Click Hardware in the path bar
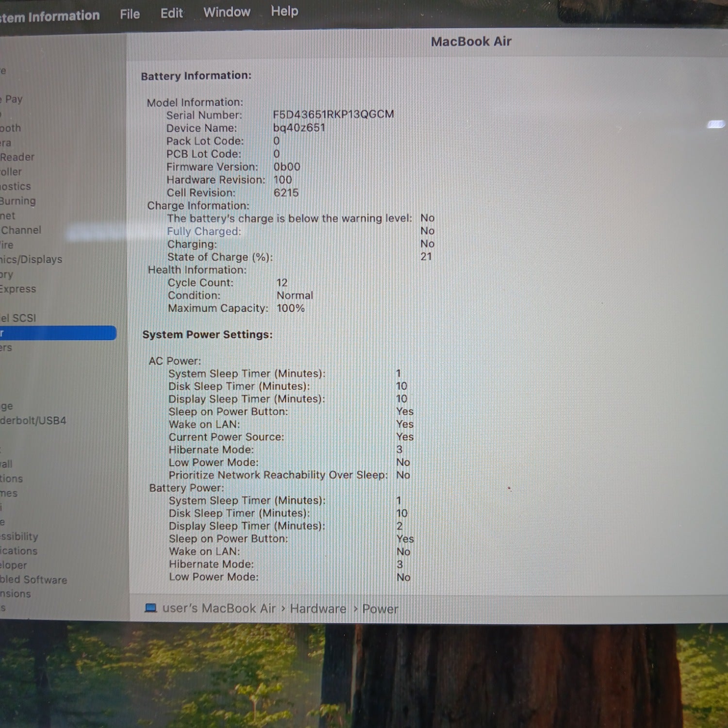Image resolution: width=728 pixels, height=728 pixels. click(x=318, y=609)
